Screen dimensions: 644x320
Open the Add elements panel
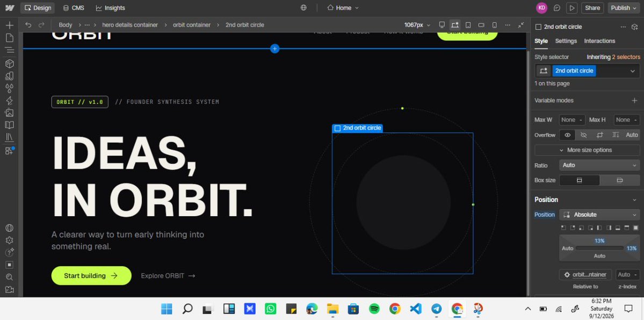pyautogui.click(x=10, y=25)
